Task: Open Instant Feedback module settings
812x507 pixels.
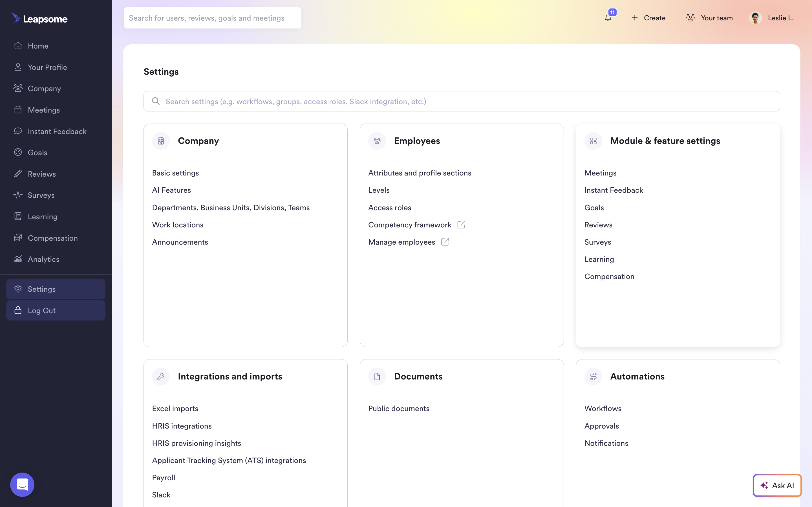Action: 614,190
